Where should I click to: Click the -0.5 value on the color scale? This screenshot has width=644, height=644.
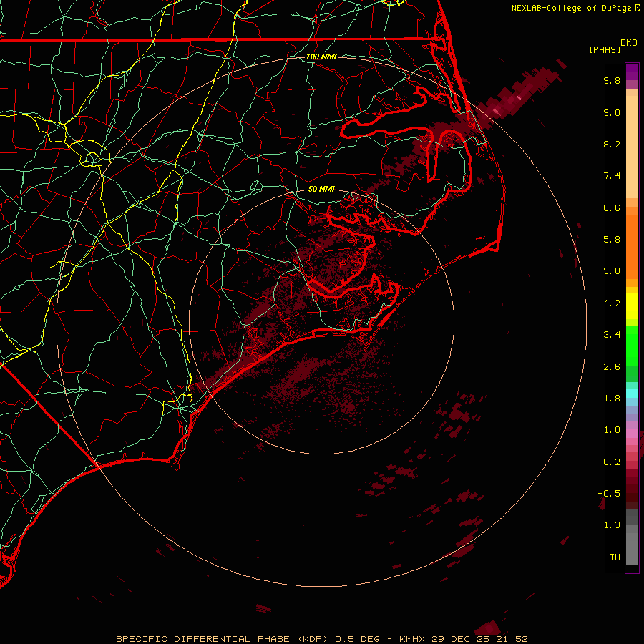point(609,494)
